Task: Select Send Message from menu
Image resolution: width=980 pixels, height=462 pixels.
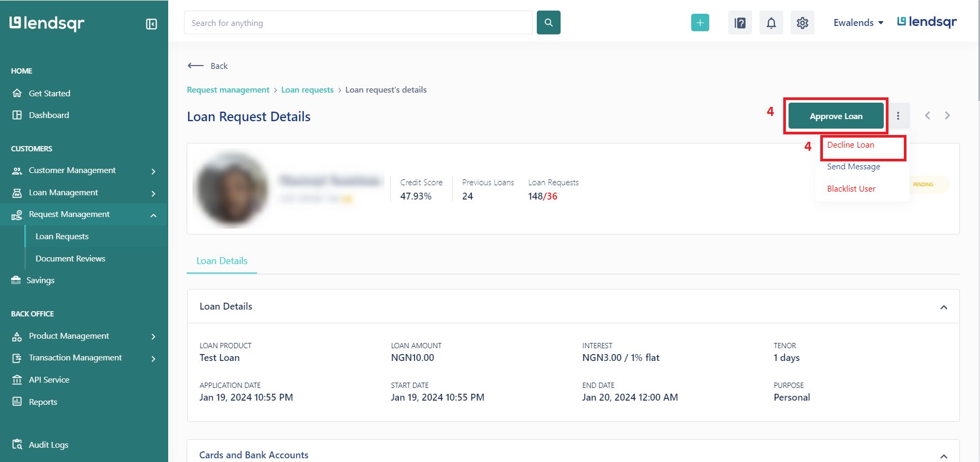Action: [854, 167]
